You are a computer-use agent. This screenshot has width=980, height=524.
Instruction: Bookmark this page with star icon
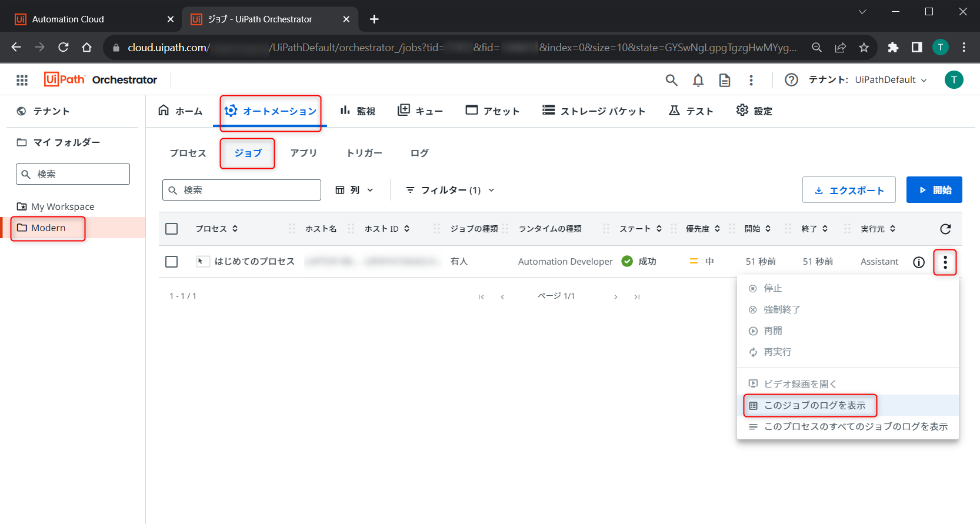(x=864, y=47)
